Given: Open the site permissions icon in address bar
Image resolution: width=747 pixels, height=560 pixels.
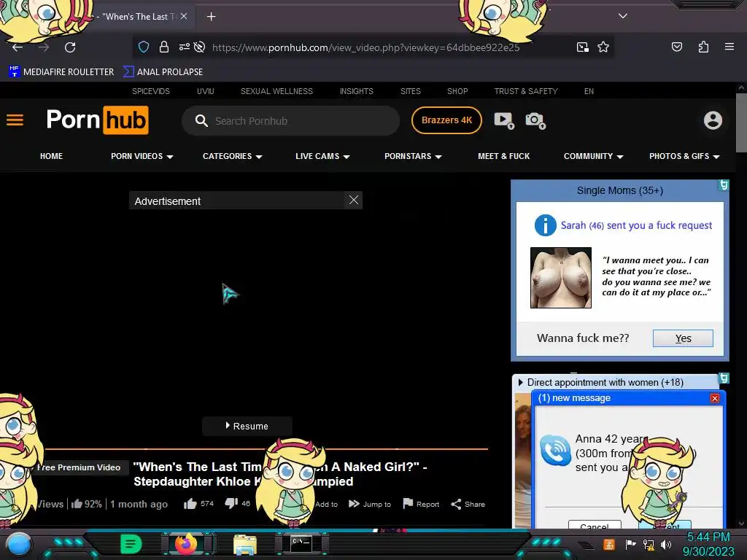Looking at the screenshot, I should coord(185,47).
